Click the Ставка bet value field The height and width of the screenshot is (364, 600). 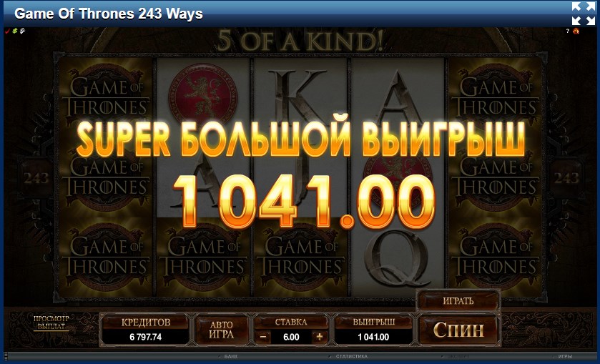pos(291,337)
